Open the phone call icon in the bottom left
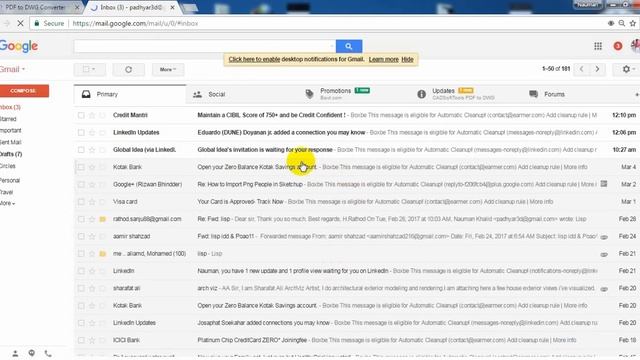 (48, 353)
